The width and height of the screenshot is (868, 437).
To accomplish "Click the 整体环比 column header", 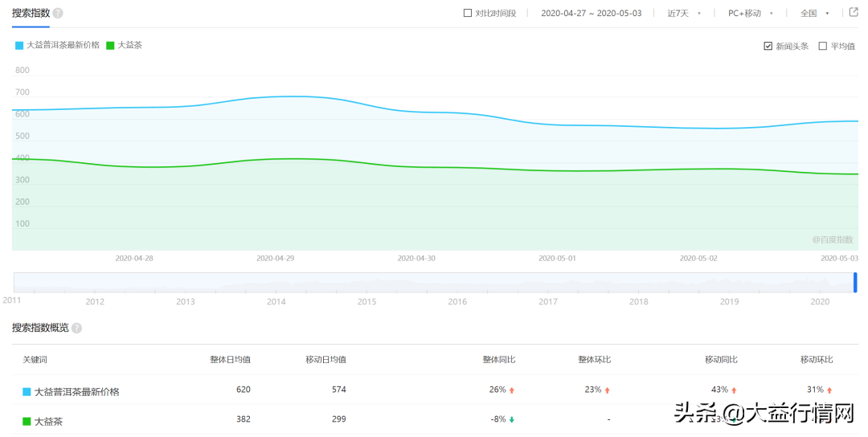I will [595, 360].
